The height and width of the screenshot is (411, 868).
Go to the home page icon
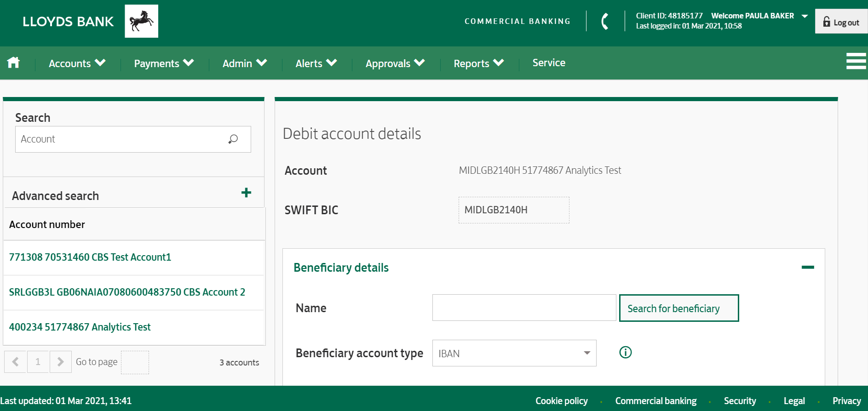pyautogui.click(x=13, y=62)
